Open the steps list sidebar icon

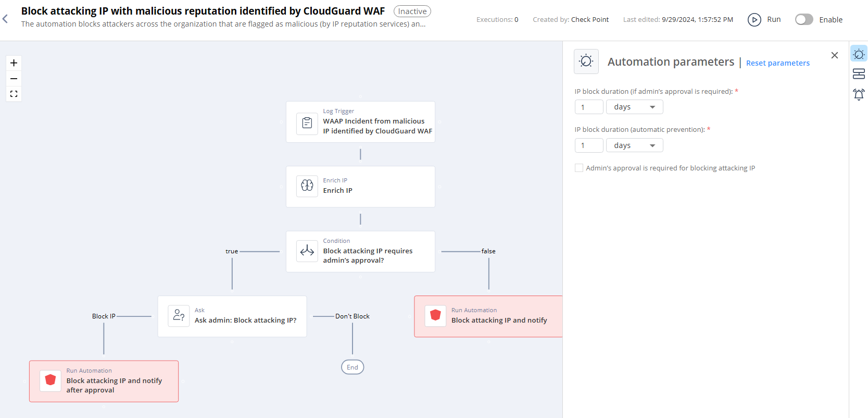(859, 74)
